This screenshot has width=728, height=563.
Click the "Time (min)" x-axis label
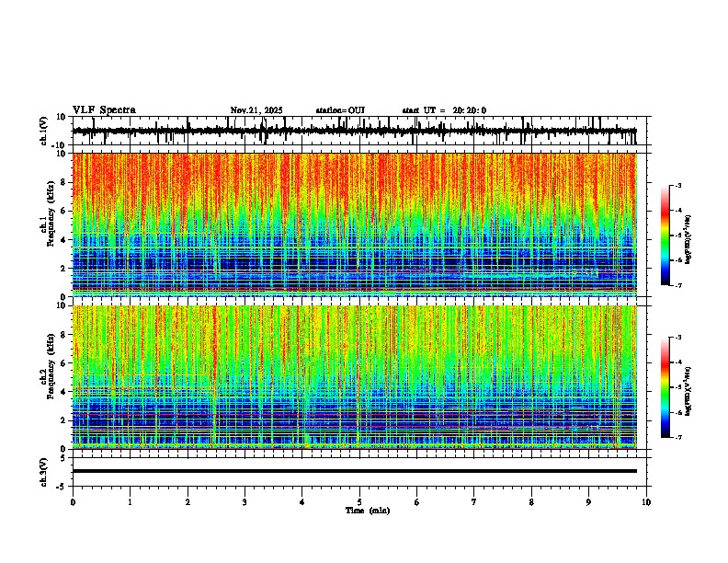pyautogui.click(x=368, y=511)
